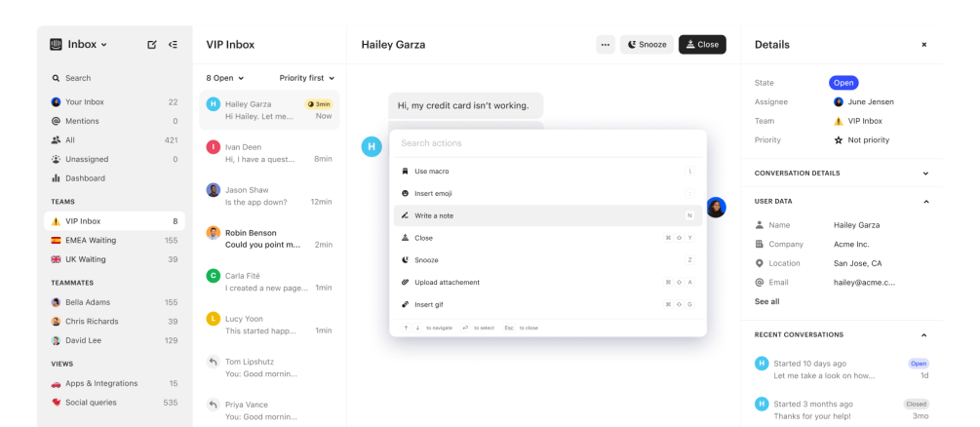980x427 pixels.
Task: Collapse the sidebar using the collapse icon
Action: tap(173, 45)
